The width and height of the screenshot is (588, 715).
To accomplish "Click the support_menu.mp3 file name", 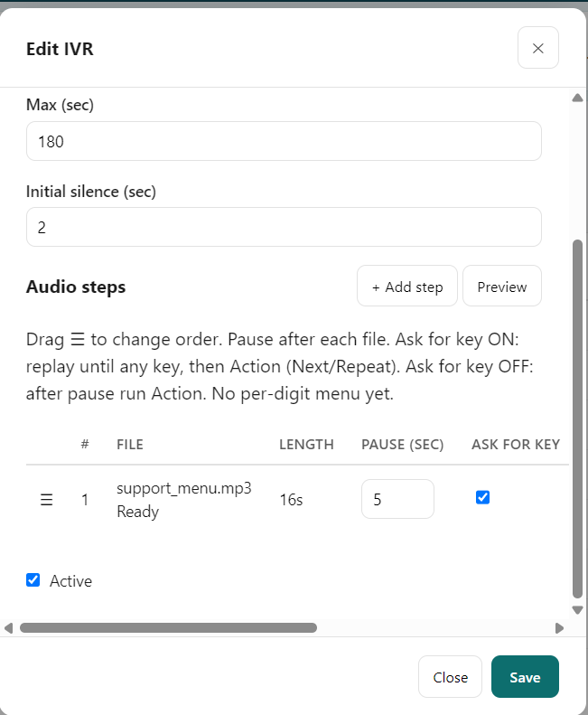I will click(x=183, y=488).
